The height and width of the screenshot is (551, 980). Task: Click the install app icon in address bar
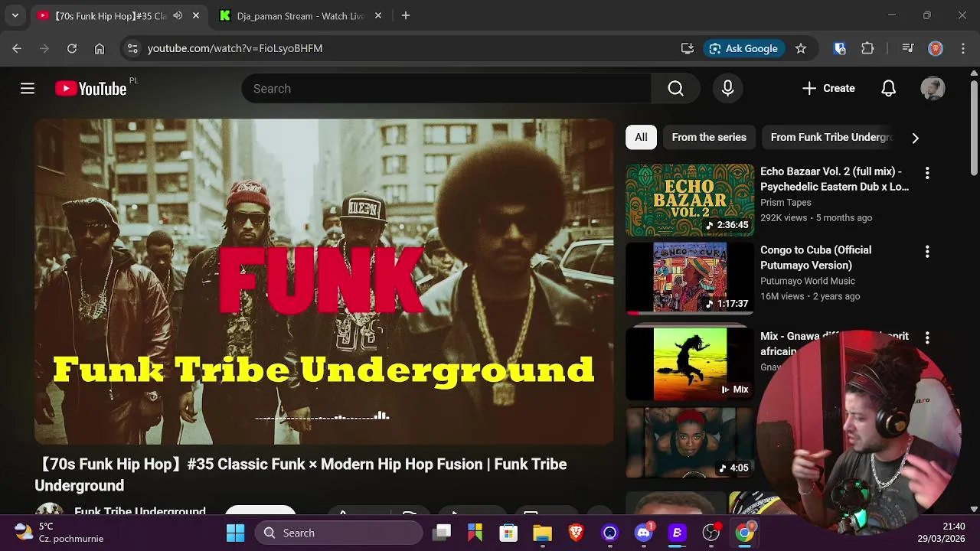pos(688,48)
